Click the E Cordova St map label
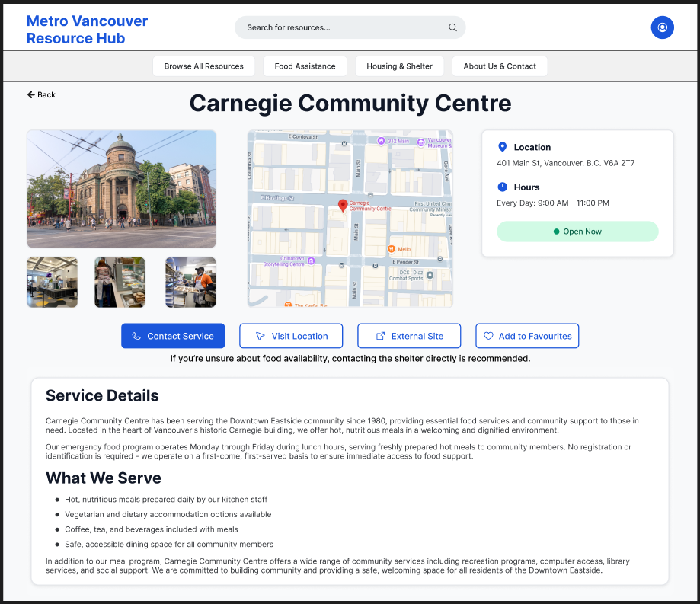Image resolution: width=700 pixels, height=604 pixels. click(302, 136)
